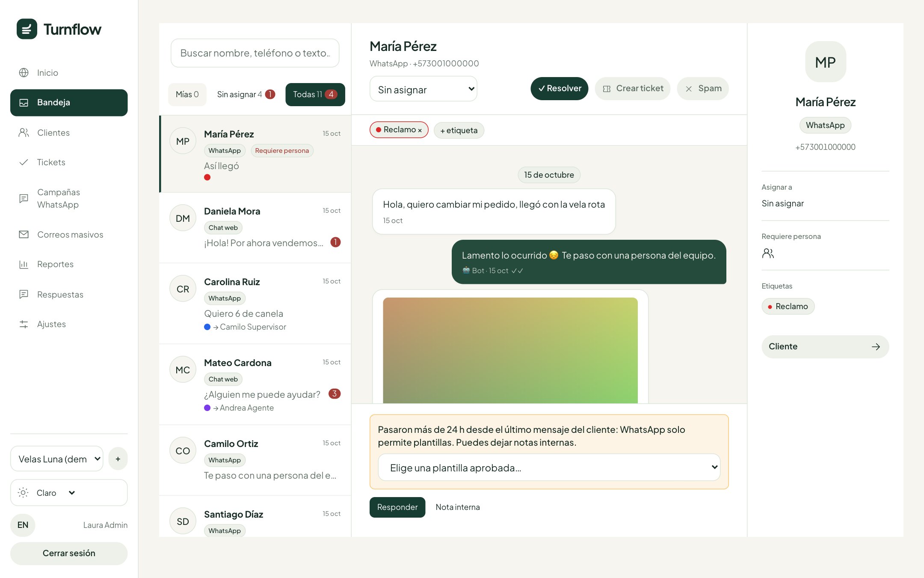
Task: Open the Elige una plantilla aprobada dropdown
Action: (x=549, y=468)
